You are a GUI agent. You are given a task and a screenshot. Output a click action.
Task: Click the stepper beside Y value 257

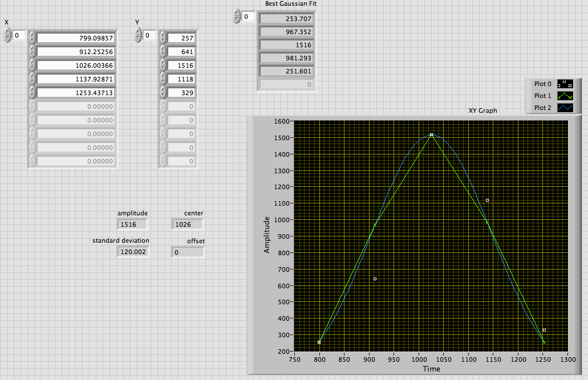point(163,38)
